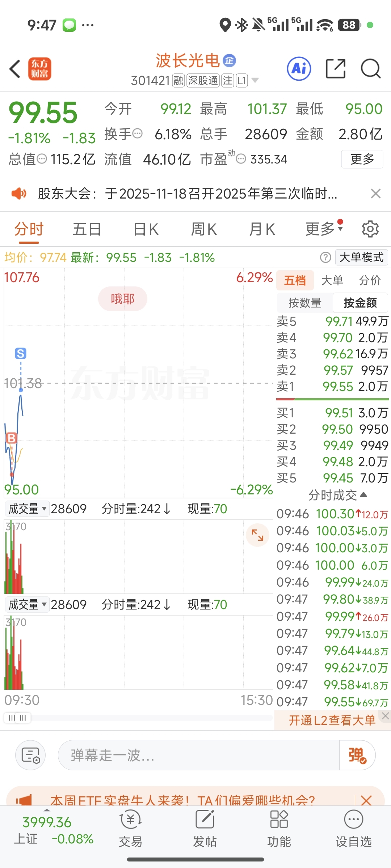This screenshot has width=391, height=868.
Task: Close the ETF 实盘牛人 promotion banner
Action: click(x=366, y=800)
